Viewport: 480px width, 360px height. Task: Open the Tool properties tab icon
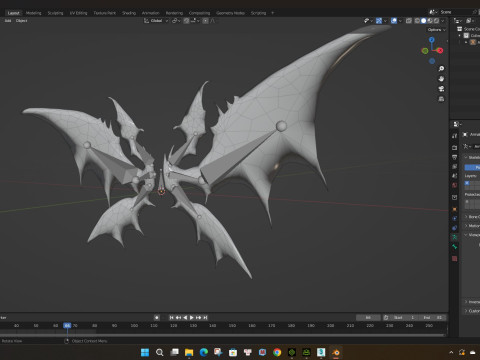point(455,136)
